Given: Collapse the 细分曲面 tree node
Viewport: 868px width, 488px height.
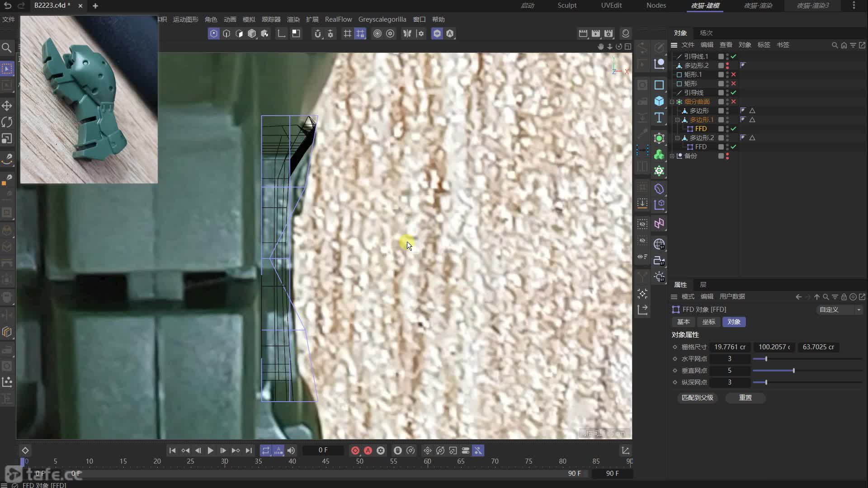Looking at the screenshot, I should point(672,102).
